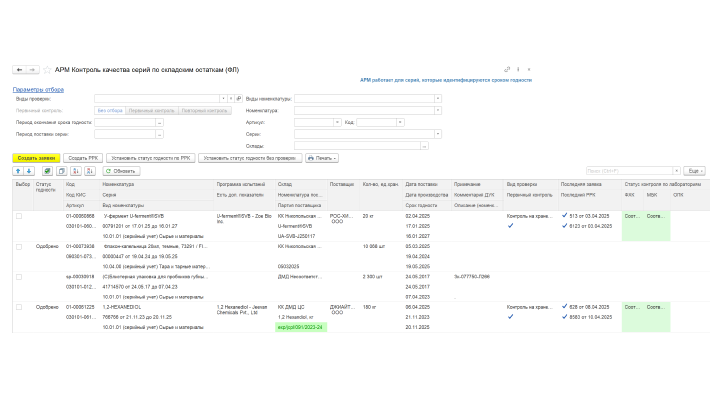This screenshot has height=400, width=720.
Task: Click the back navigation arrow
Action: [18, 70]
